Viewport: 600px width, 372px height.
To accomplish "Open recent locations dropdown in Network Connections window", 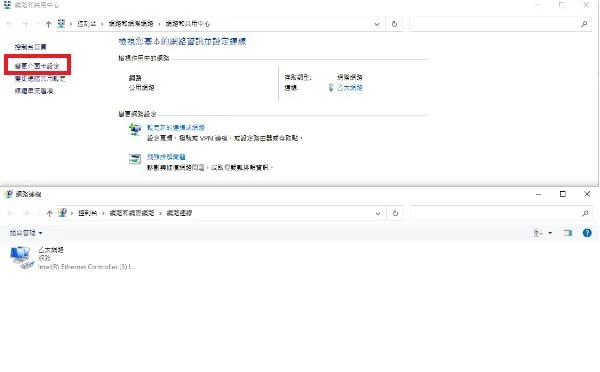I will [x=38, y=213].
